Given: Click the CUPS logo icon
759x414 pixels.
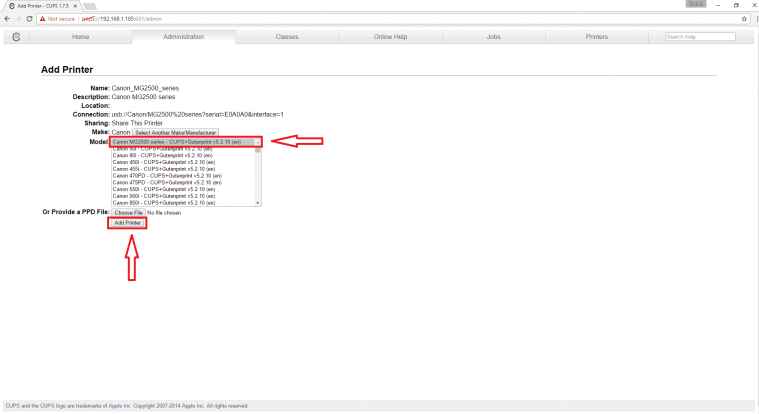Looking at the screenshot, I should click(x=16, y=37).
